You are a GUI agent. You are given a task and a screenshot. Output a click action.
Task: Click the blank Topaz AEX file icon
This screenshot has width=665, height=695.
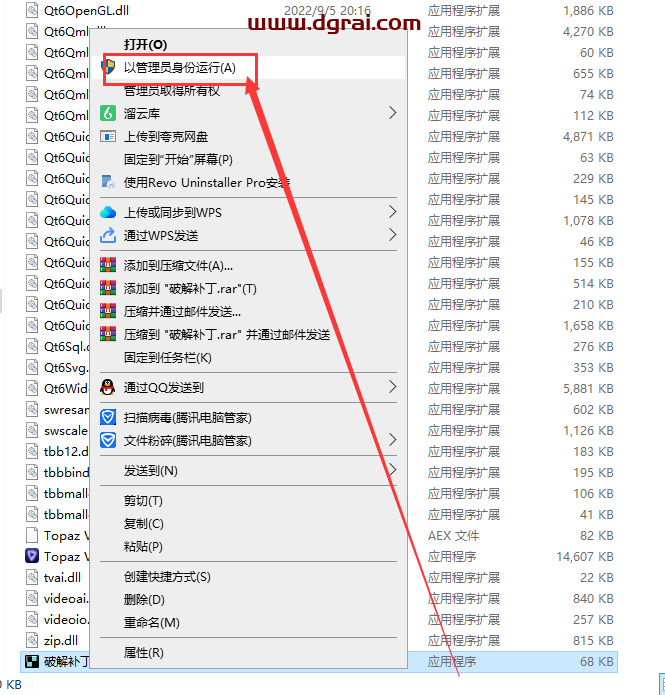32,535
